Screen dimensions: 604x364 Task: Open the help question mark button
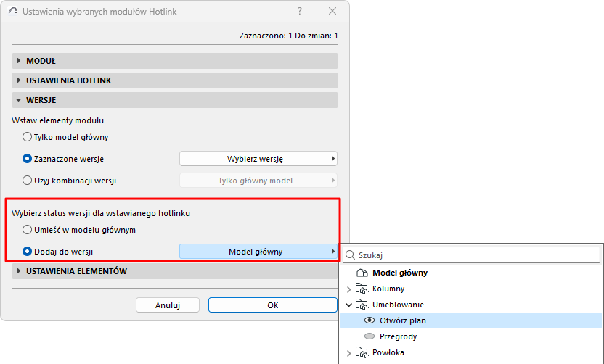point(300,11)
